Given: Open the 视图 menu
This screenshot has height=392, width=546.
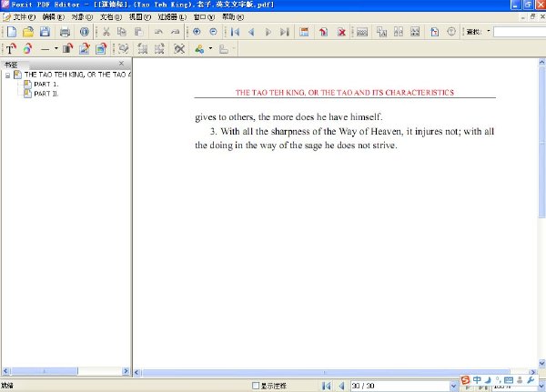Looking at the screenshot, I should tap(140, 16).
